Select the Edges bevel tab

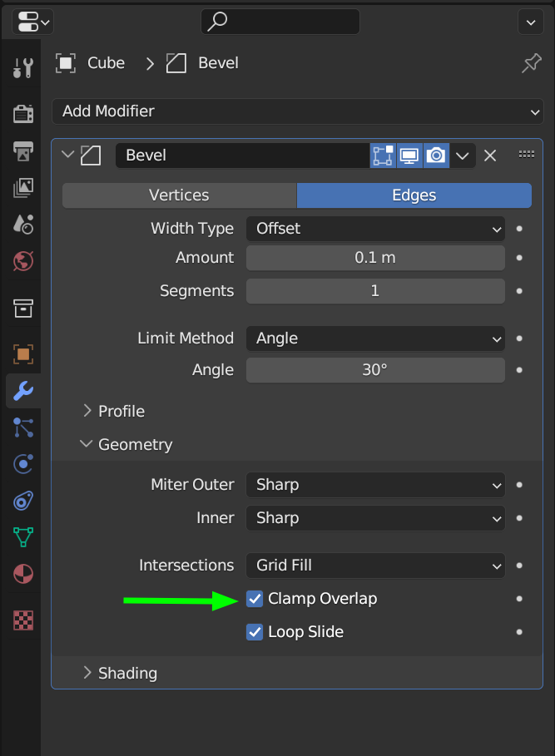(x=414, y=195)
